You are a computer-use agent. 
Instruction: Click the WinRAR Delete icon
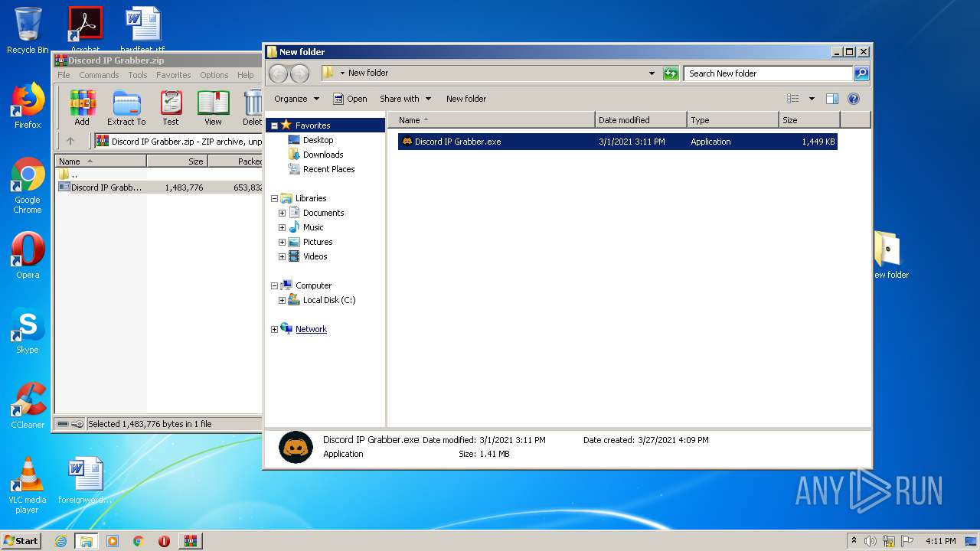(x=253, y=107)
